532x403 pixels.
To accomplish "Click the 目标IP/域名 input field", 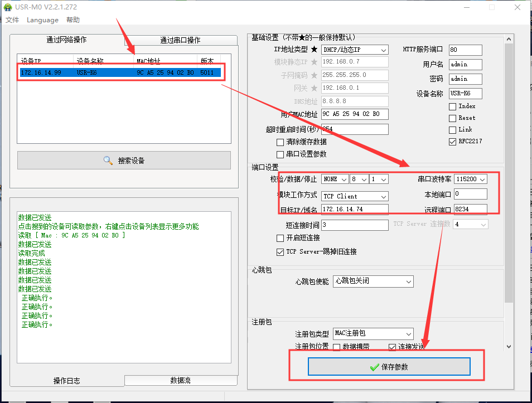I will click(x=355, y=210).
